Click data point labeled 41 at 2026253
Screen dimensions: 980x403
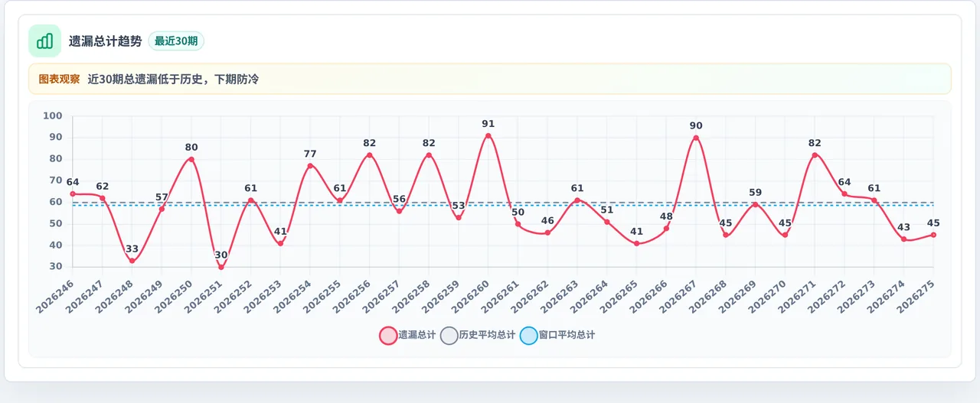pos(281,243)
